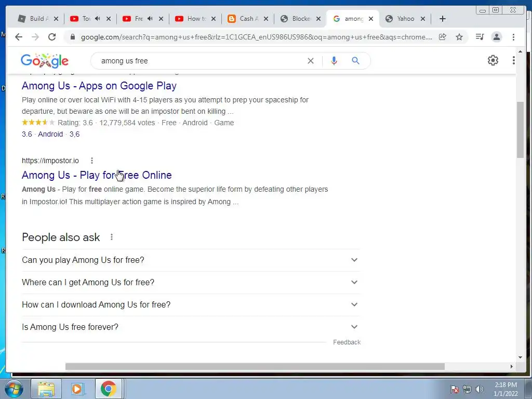Open a new tab with plus
Image resolution: width=532 pixels, height=399 pixels.
pyautogui.click(x=443, y=19)
